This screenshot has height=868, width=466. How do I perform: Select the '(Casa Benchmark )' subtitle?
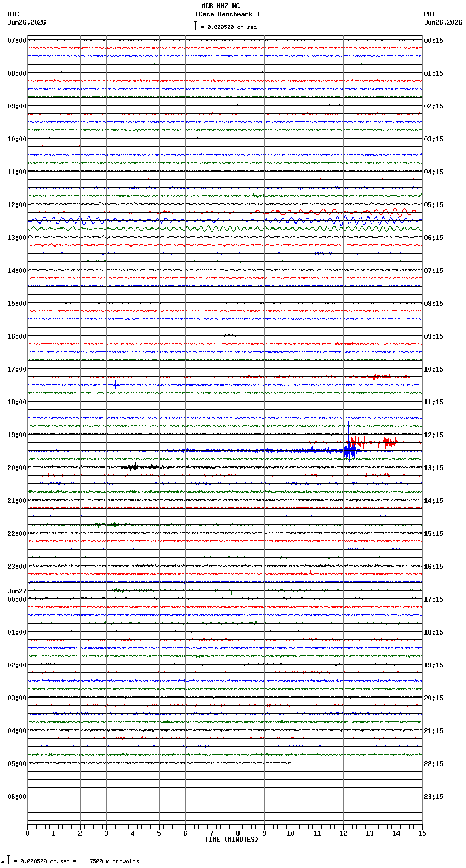(228, 14)
